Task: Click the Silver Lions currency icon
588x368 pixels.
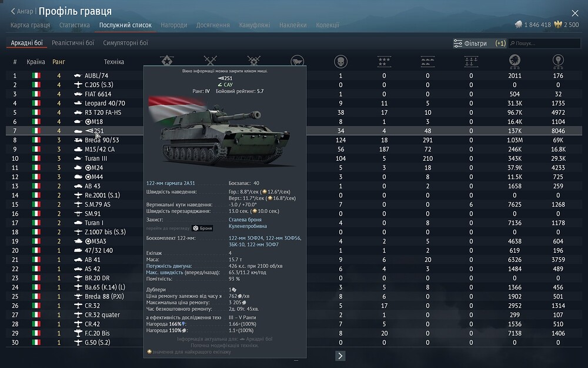Action: [519, 25]
